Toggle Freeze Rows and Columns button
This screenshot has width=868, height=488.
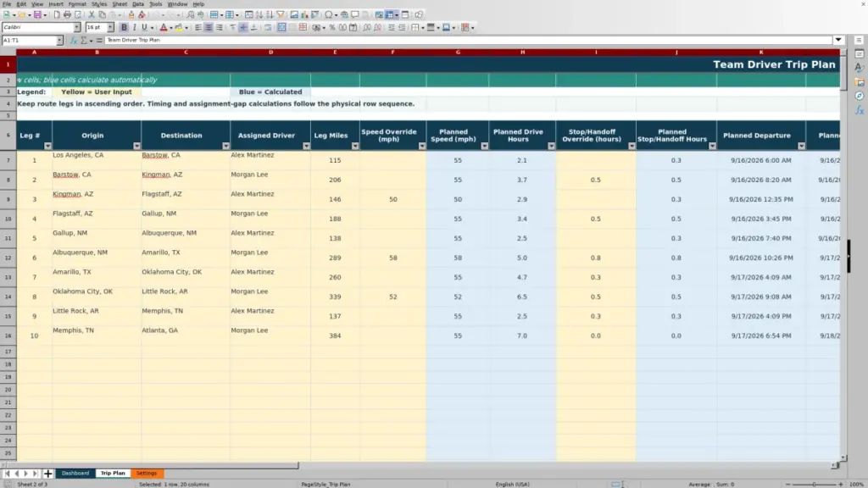(x=390, y=15)
